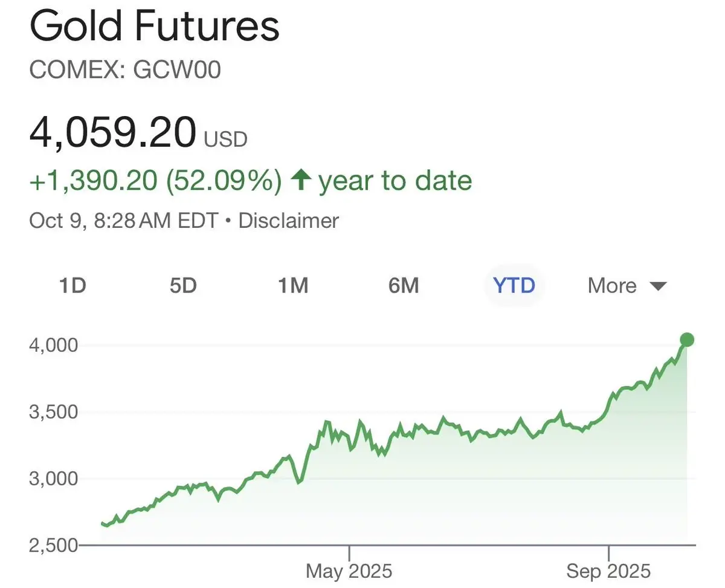Click the COMEX: GCW00 ticker text
This screenshot has height=588, width=725.
pos(124,71)
